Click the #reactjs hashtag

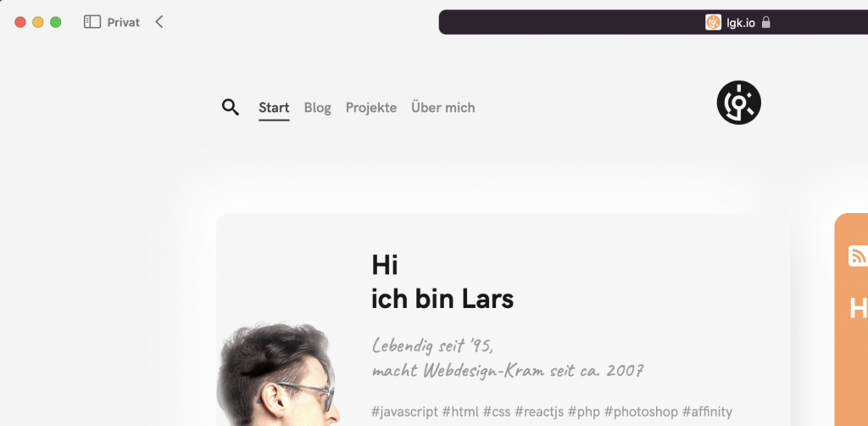(538, 412)
